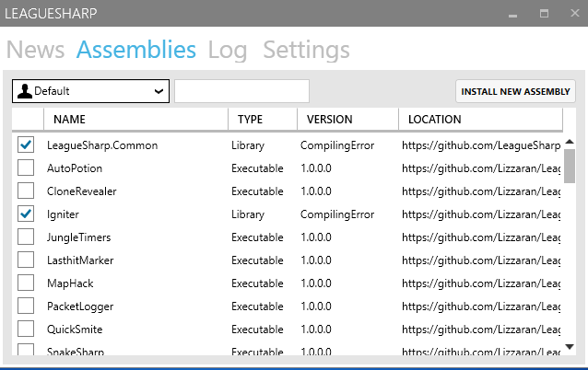The height and width of the screenshot is (370, 588).
Task: Select the LasthitMarker name text
Action: 80,260
